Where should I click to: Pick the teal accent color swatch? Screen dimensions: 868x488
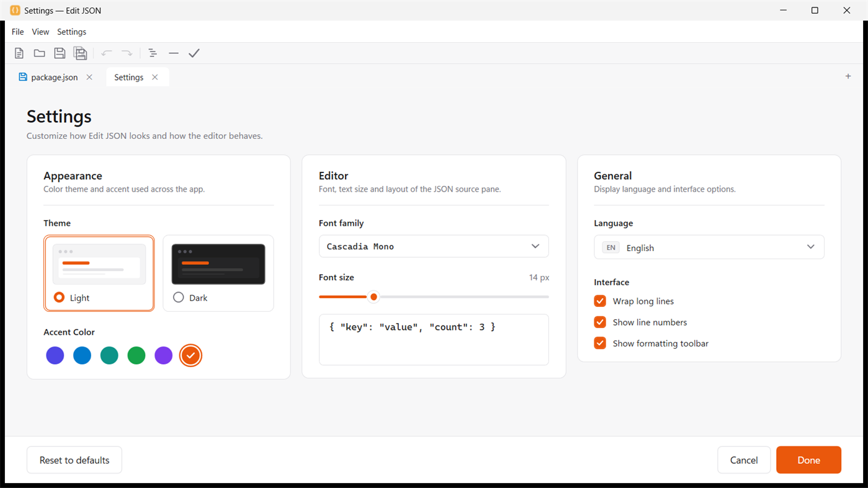[x=109, y=355]
